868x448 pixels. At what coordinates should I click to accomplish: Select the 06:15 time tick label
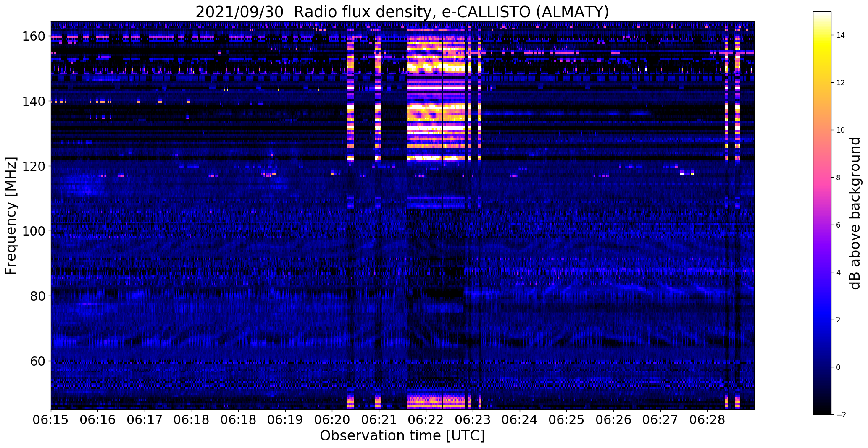click(51, 421)
